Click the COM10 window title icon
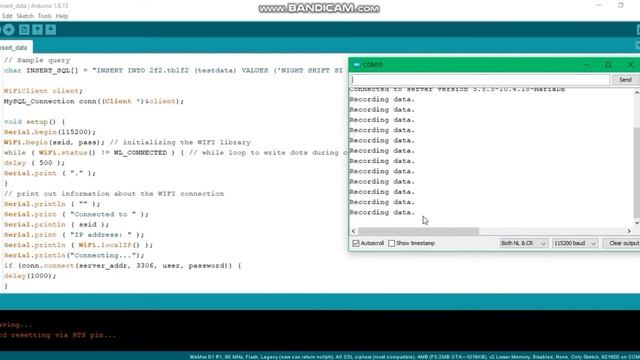Viewport: 640px width, 360px height. tap(356, 65)
